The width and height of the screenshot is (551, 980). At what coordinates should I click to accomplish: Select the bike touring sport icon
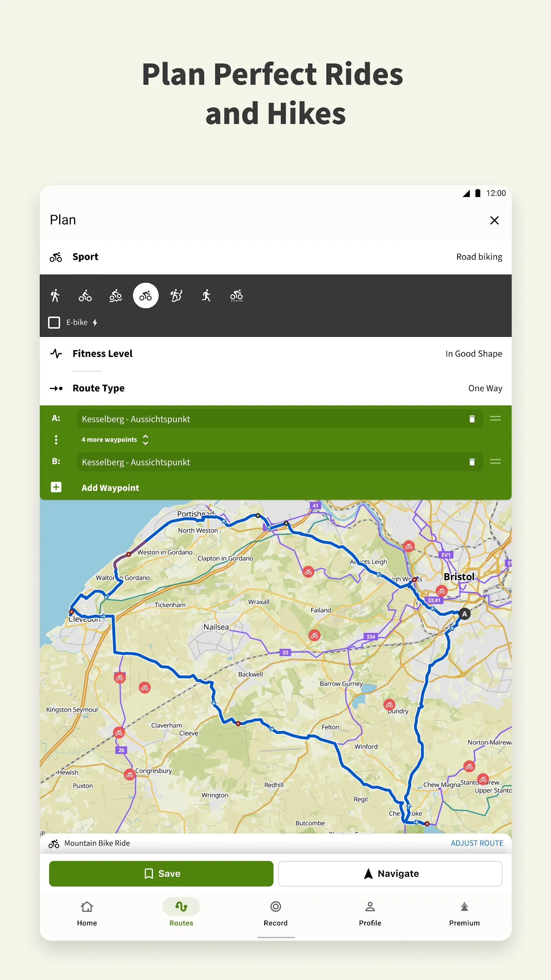click(85, 296)
